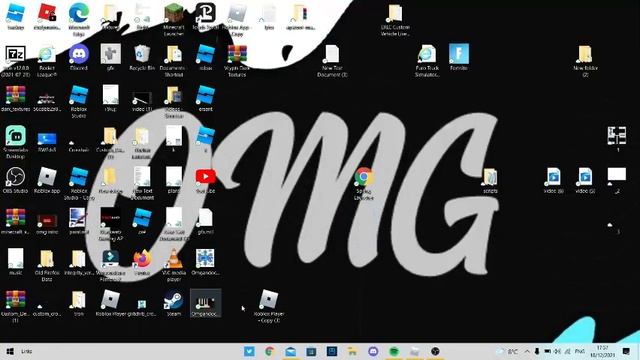Select the video (5) file
This screenshot has width=640, height=360.
pos(585,180)
